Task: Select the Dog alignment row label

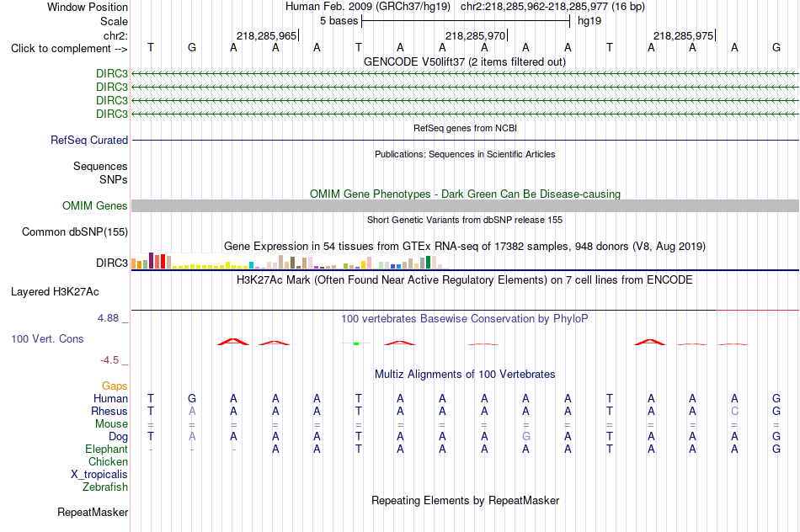Action: (x=119, y=437)
